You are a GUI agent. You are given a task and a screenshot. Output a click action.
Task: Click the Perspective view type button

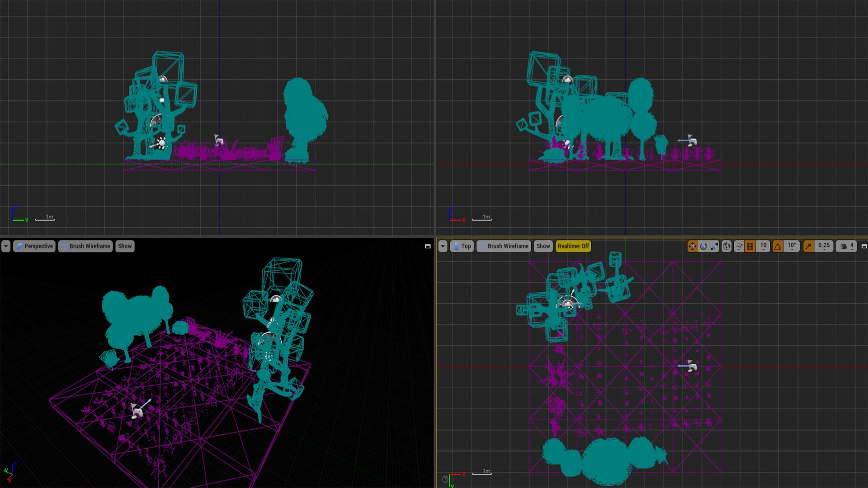(34, 246)
